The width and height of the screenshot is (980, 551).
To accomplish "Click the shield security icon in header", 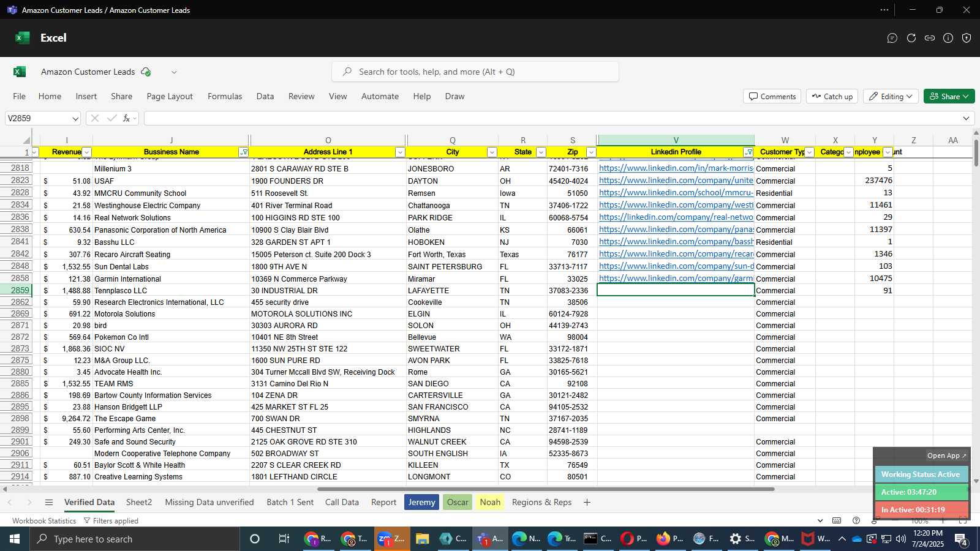I will point(967,38).
